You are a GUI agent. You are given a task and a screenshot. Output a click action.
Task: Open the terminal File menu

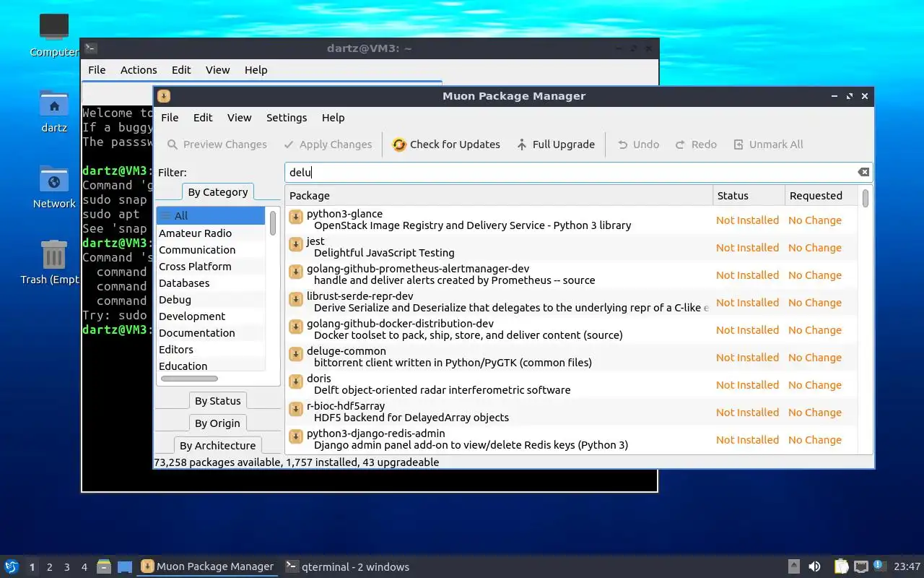pos(97,70)
